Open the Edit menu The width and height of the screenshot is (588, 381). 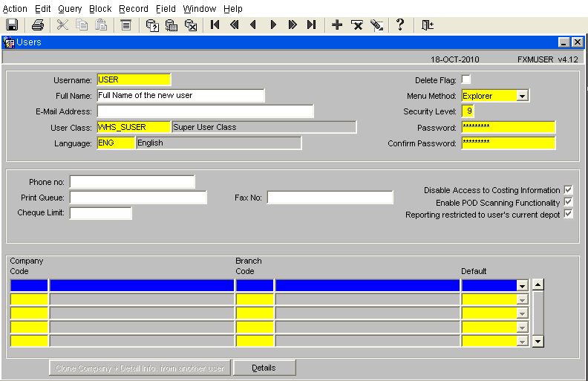(x=43, y=9)
